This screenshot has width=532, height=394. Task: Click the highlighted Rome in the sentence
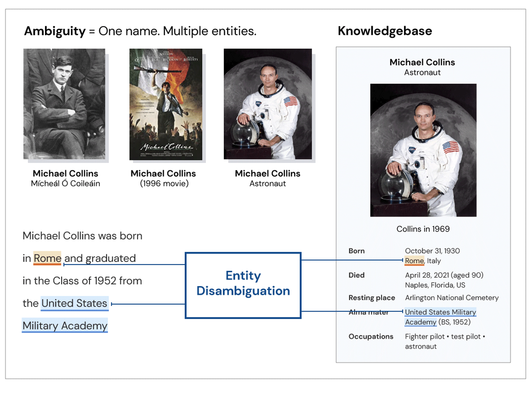pyautogui.click(x=47, y=259)
